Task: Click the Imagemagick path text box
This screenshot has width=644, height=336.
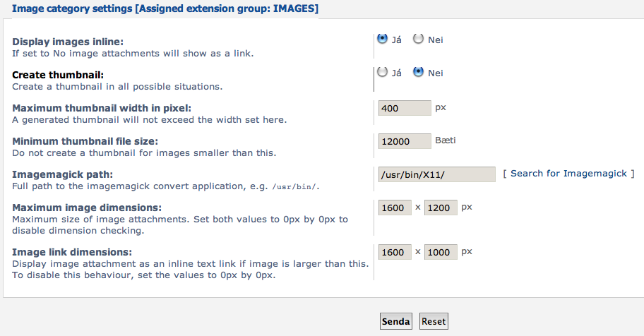Action: click(437, 174)
